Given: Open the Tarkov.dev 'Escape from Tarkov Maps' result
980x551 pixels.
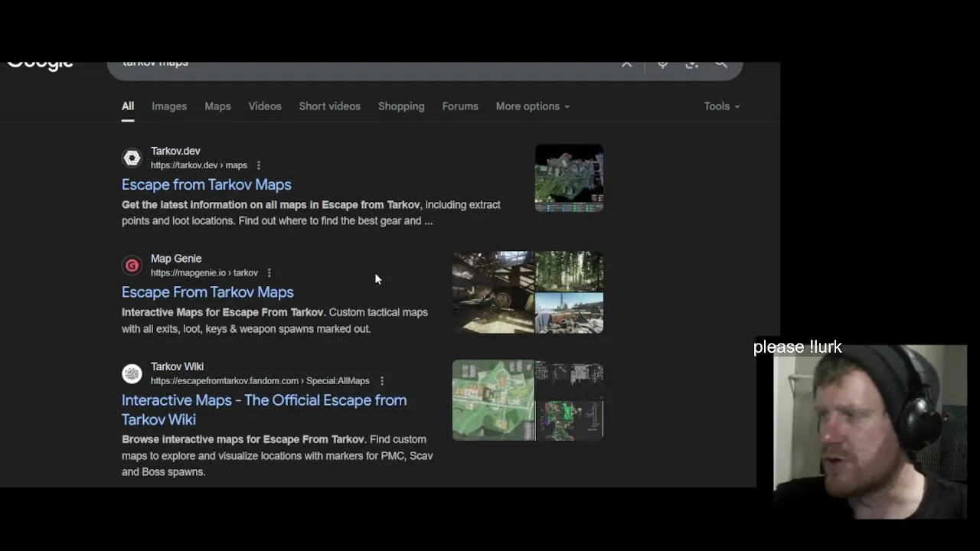Looking at the screenshot, I should point(207,184).
